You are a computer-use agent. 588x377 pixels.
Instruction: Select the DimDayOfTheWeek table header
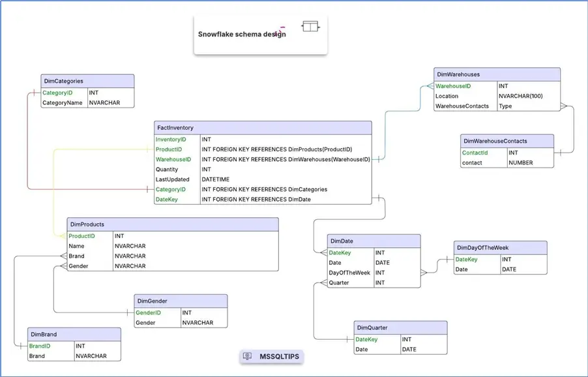(x=500, y=248)
